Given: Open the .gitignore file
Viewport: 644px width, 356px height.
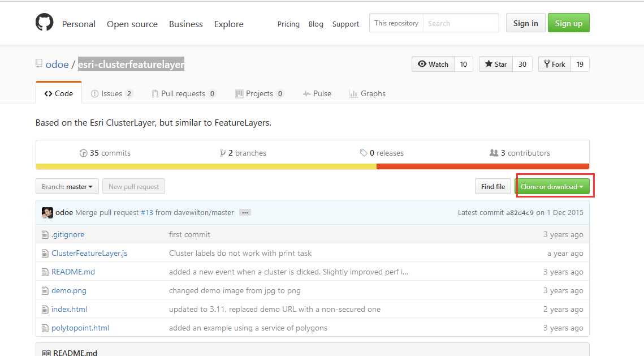Looking at the screenshot, I should tap(68, 235).
